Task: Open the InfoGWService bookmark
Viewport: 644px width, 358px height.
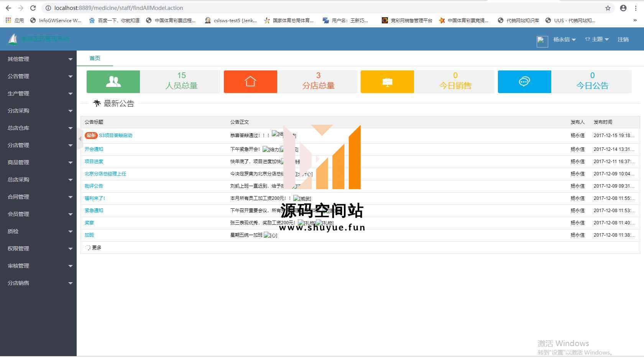Action: pos(56,20)
